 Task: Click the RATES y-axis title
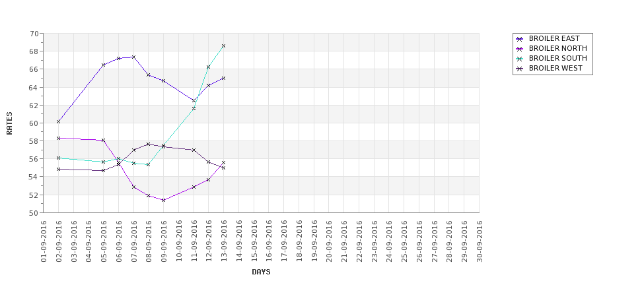(9, 123)
